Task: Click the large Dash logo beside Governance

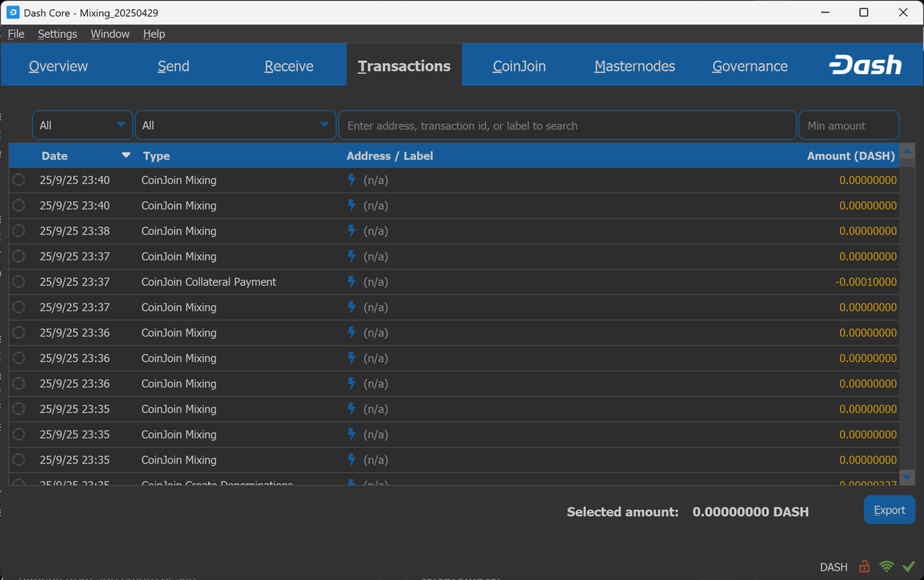Action: pyautogui.click(x=865, y=65)
